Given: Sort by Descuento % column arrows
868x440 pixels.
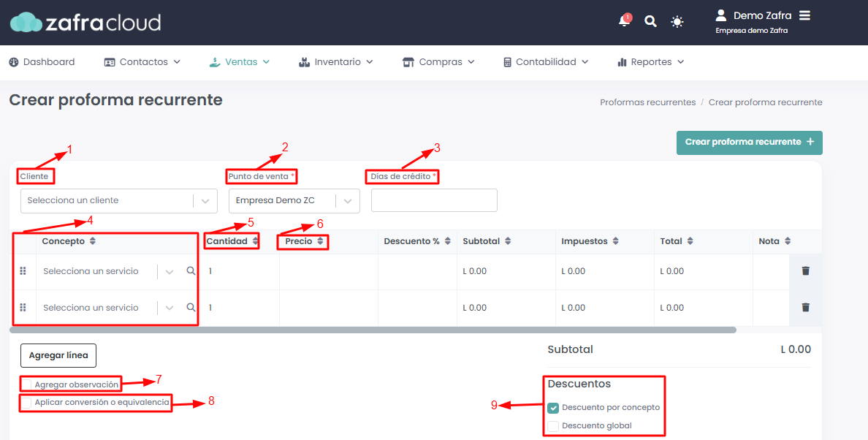Looking at the screenshot, I should pos(447,241).
